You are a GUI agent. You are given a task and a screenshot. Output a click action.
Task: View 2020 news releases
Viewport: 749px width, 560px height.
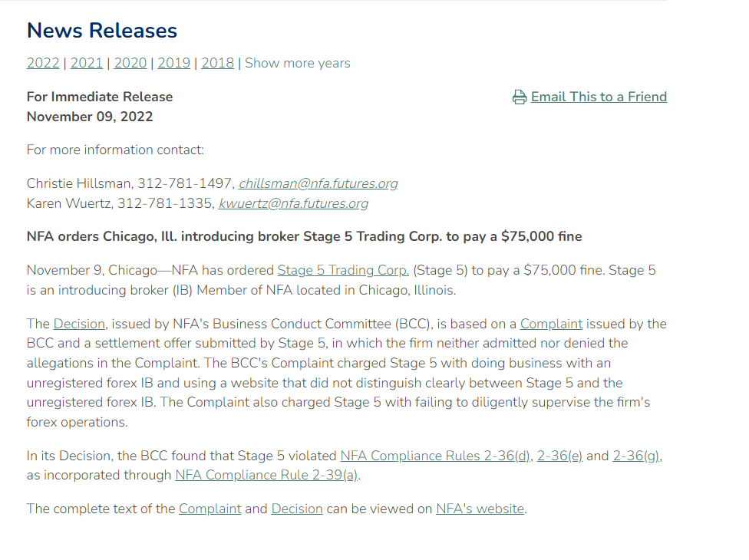point(130,63)
